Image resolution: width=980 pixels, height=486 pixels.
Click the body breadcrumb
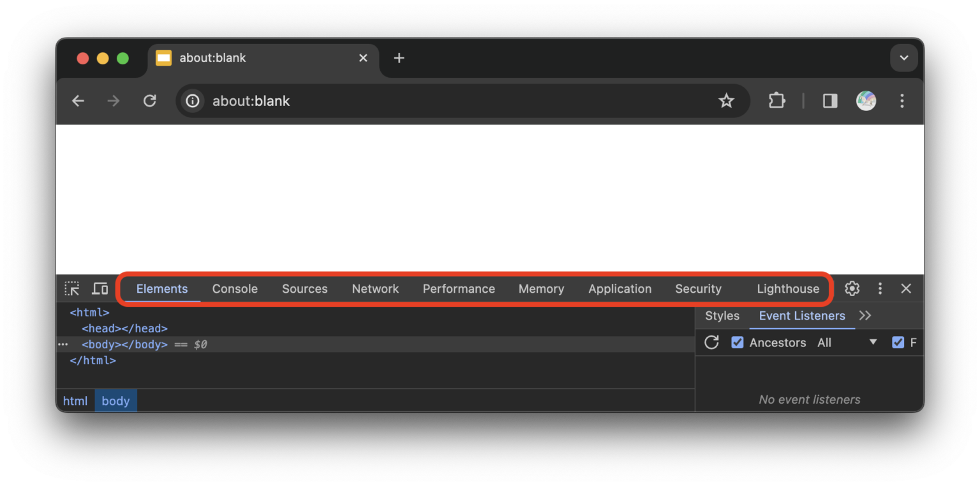click(115, 401)
